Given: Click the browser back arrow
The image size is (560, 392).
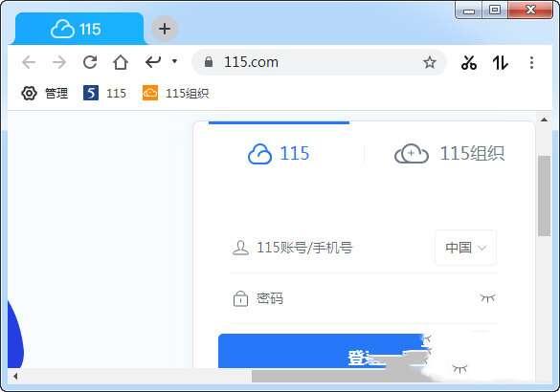Looking at the screenshot, I should click(29, 62).
